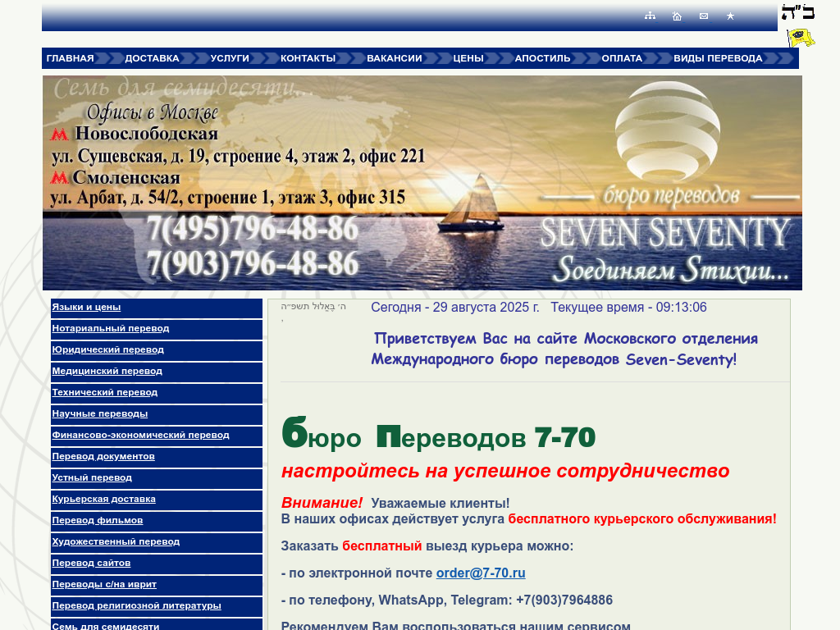840x630 pixels.
Task: Open the АПОСТИЛЬ menu item
Action: tap(543, 58)
